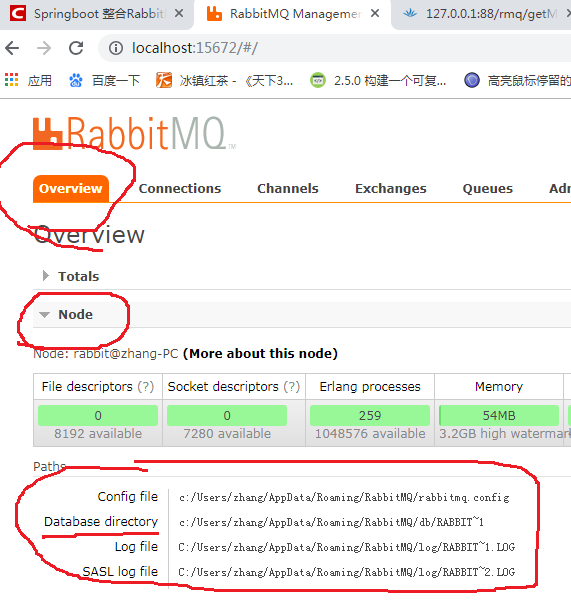Click the Socket descriptors green bar
The image size is (571, 606).
[227, 415]
